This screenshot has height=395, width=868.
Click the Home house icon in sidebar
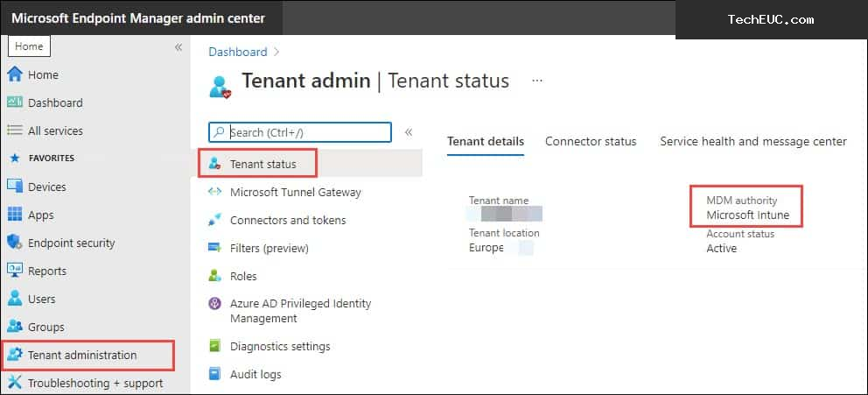[x=15, y=74]
